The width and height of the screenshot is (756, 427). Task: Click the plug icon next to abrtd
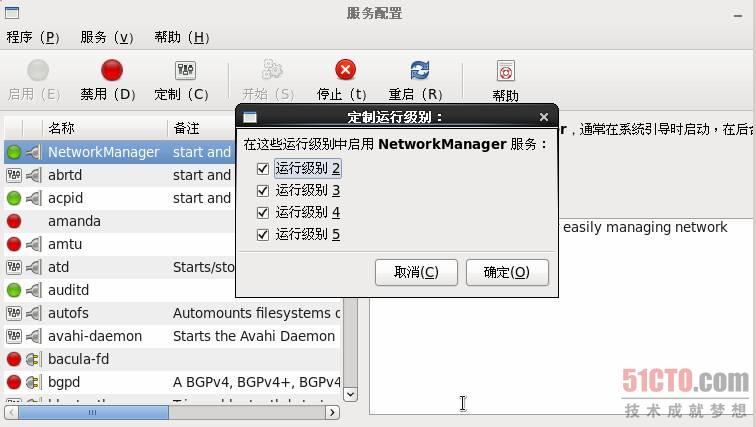coord(33,175)
